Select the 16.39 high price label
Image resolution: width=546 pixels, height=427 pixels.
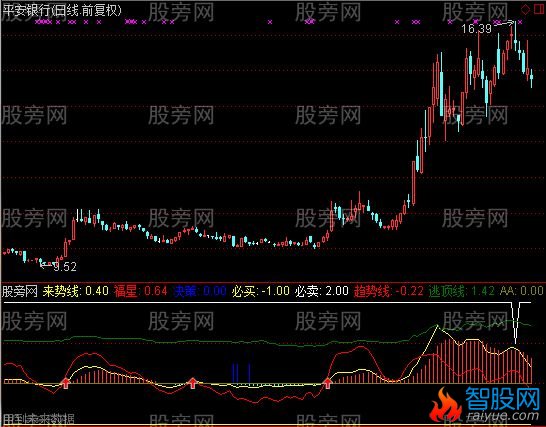[x=476, y=29]
